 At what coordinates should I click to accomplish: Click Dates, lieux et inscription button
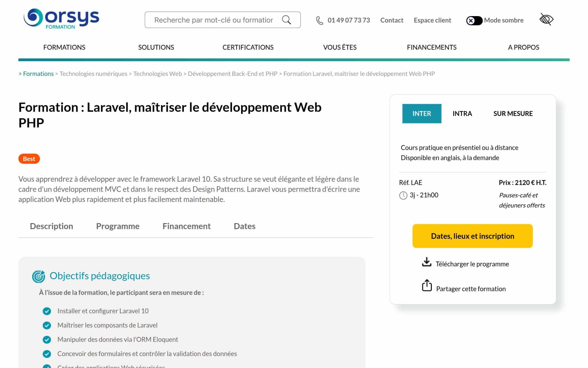coord(473,236)
